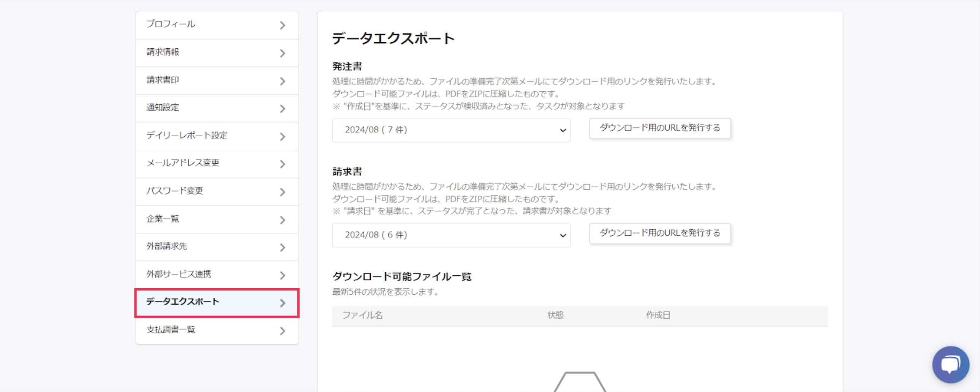The width and height of the screenshot is (980, 392).
Task: Issue download URL for 発注書
Action: (x=660, y=128)
